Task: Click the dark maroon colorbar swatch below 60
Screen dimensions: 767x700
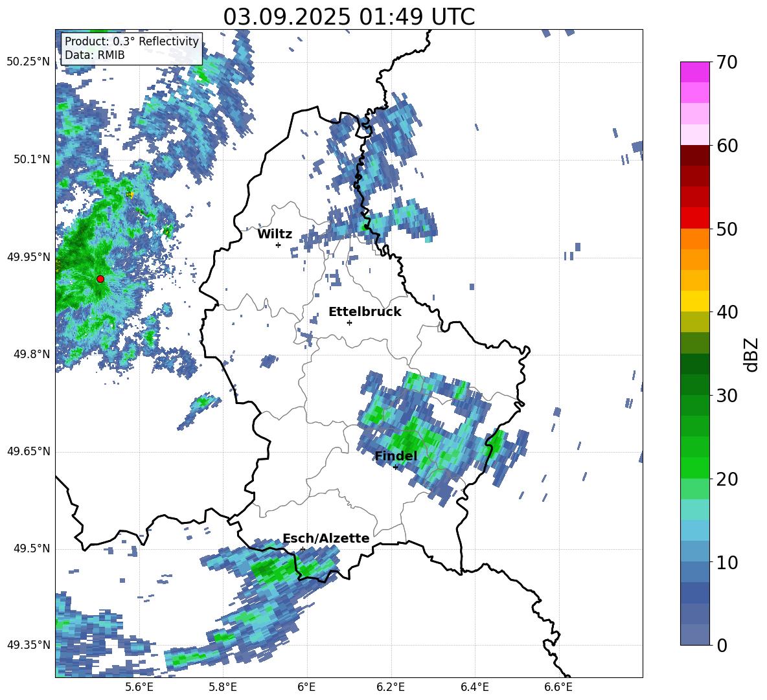Action: [x=694, y=155]
